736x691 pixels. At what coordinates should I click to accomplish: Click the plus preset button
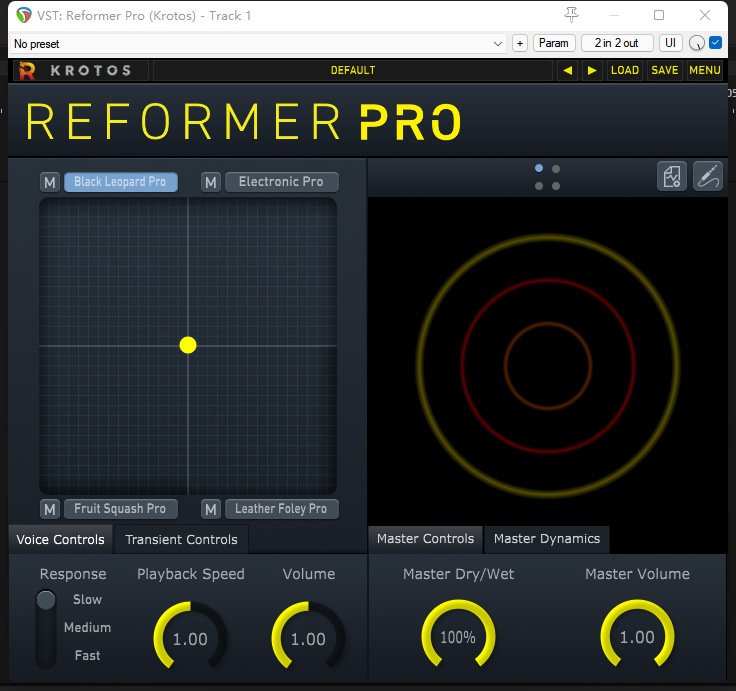(520, 43)
